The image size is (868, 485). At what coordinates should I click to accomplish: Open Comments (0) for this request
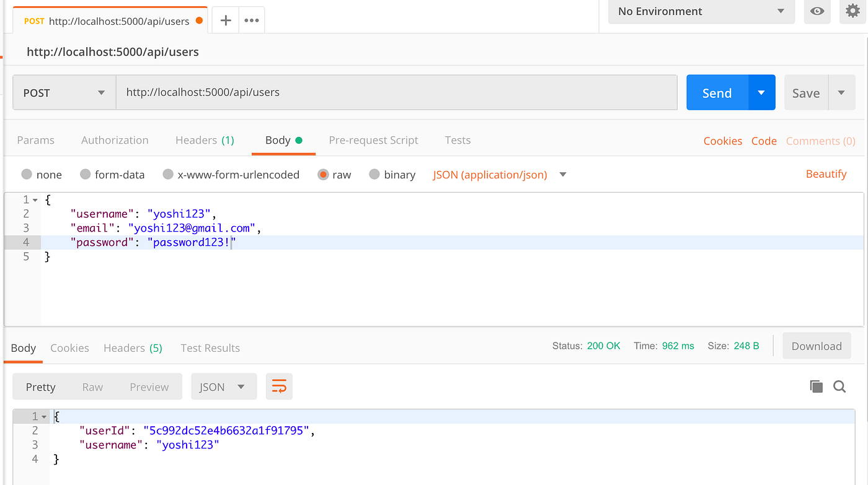pos(820,141)
